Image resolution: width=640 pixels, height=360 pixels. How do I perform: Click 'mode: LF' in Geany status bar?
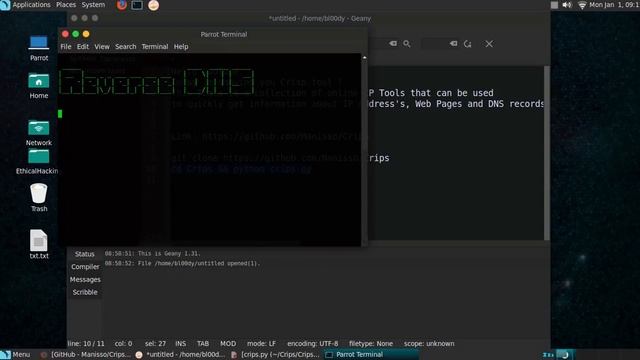coord(261,344)
